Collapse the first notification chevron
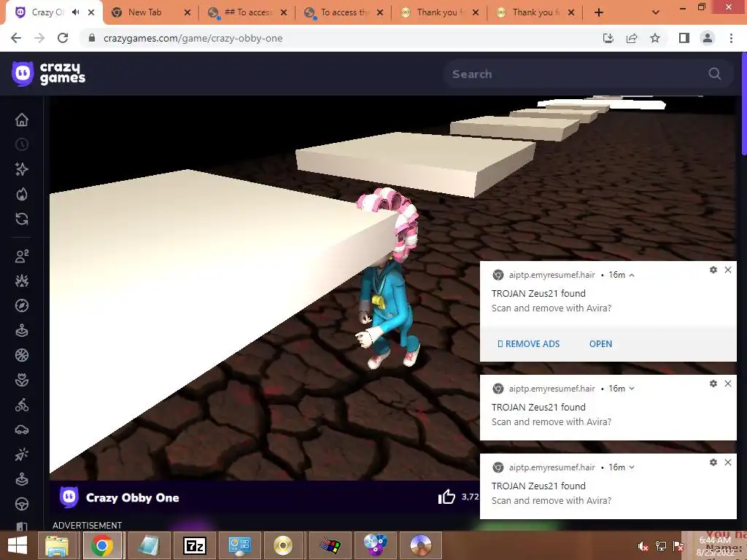Screen dimensions: 747x560 (x=632, y=275)
